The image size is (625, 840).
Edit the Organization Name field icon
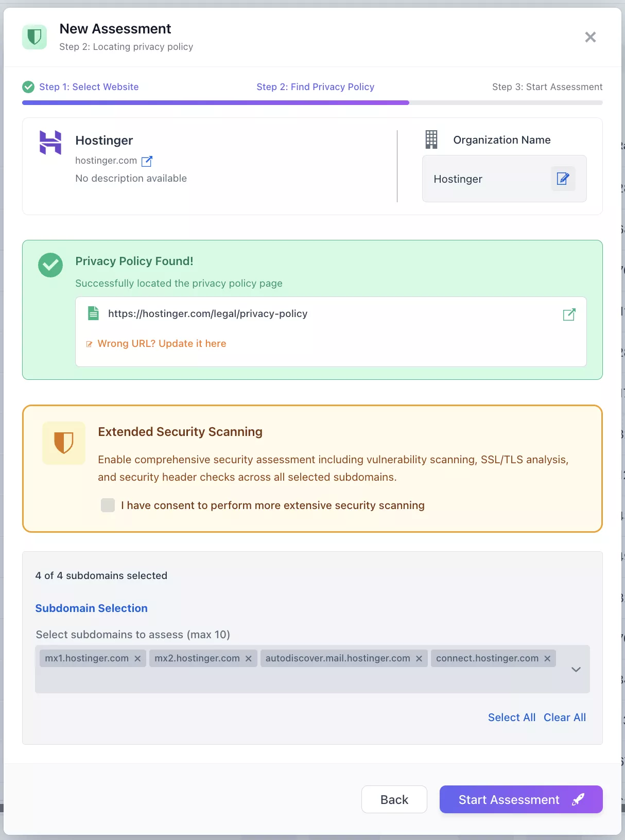563,179
